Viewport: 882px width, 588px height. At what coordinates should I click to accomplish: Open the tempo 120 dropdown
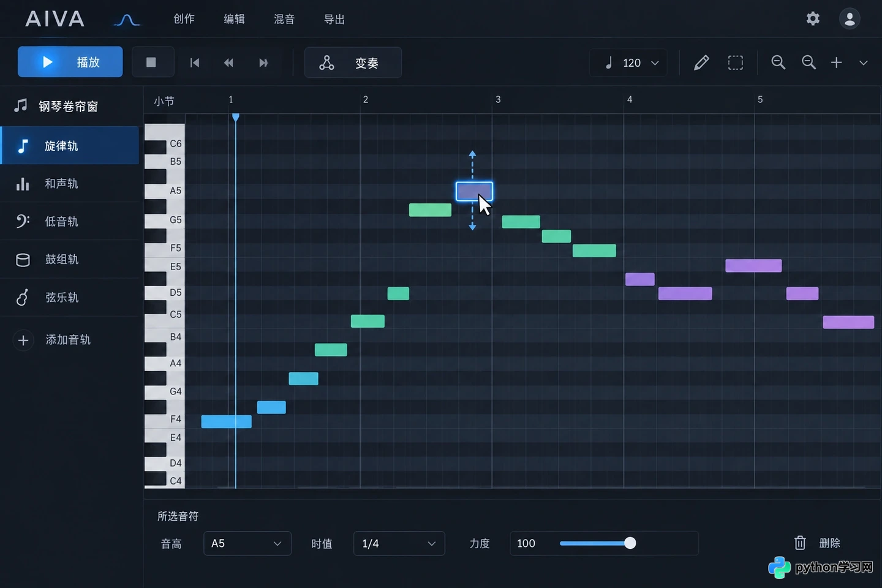(x=628, y=62)
